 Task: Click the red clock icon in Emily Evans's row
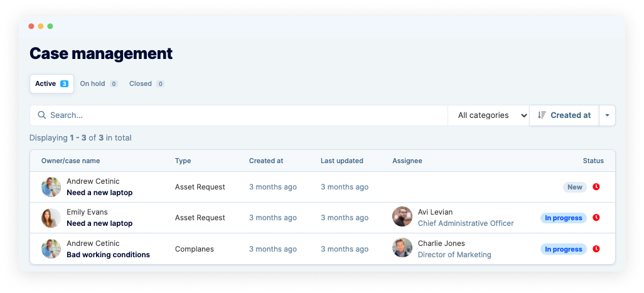tap(596, 218)
